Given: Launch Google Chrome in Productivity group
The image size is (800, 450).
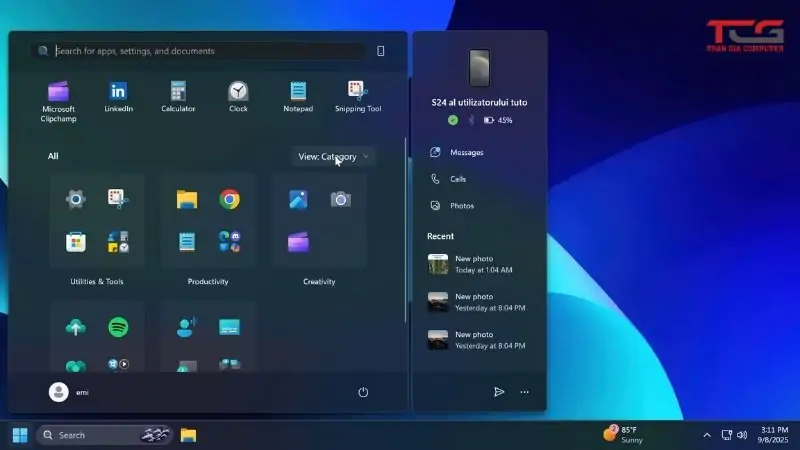Looking at the screenshot, I should coord(230,199).
